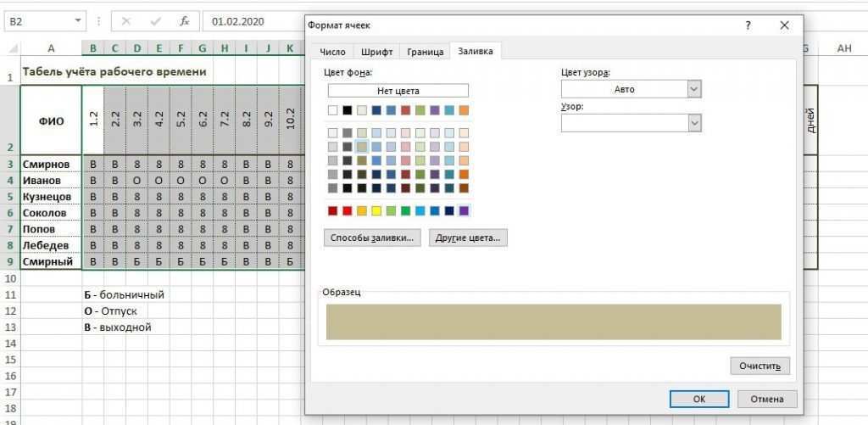Click the Другие цвета button
Viewport: 868px width, 425px height.
point(468,238)
